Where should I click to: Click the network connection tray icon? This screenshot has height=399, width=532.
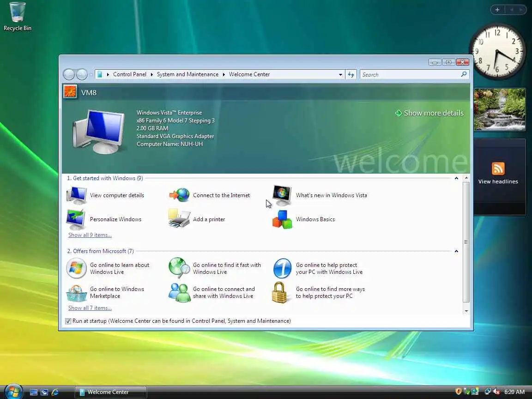[488, 392]
